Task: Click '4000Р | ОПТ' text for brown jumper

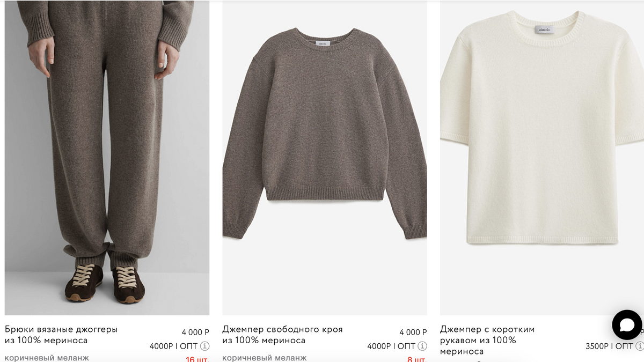Action: (x=392, y=346)
